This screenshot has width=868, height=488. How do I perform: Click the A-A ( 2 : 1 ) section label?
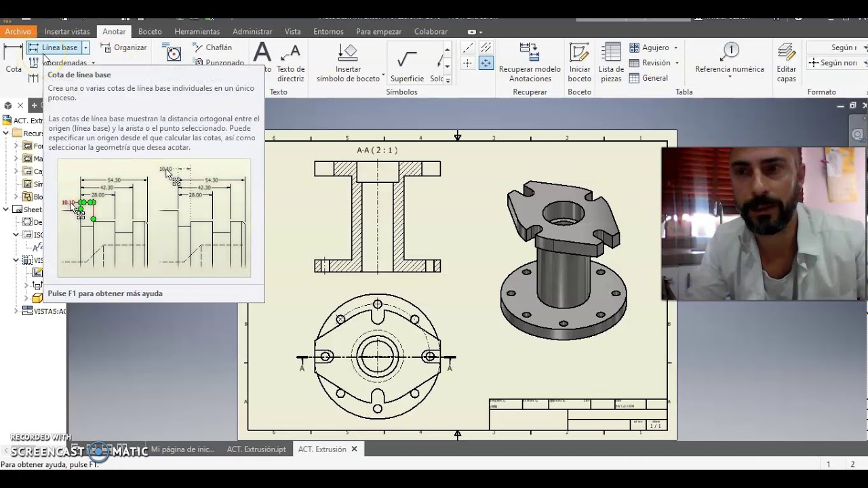click(x=377, y=150)
